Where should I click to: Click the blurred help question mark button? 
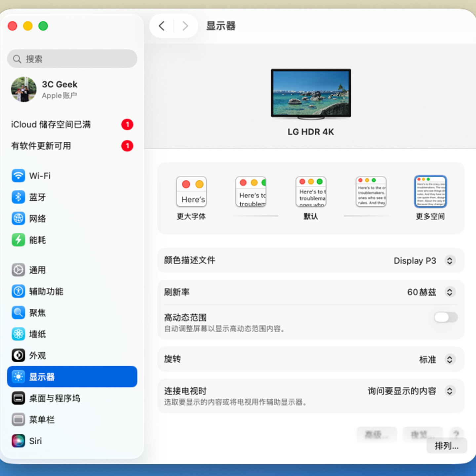456,434
